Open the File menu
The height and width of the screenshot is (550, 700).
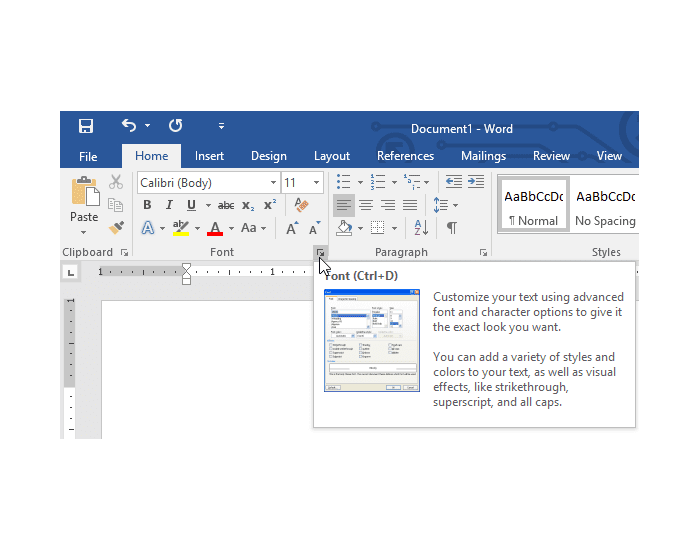(88, 157)
